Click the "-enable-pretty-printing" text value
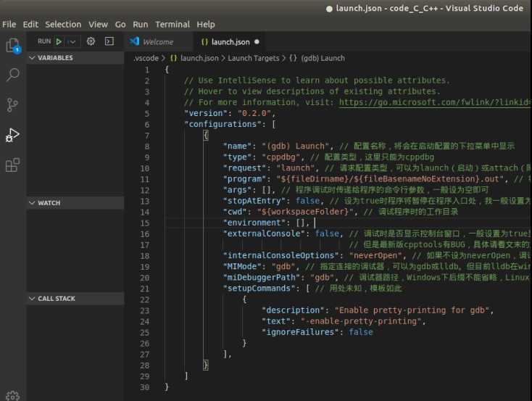The width and height of the screenshot is (532, 401). click(x=361, y=321)
